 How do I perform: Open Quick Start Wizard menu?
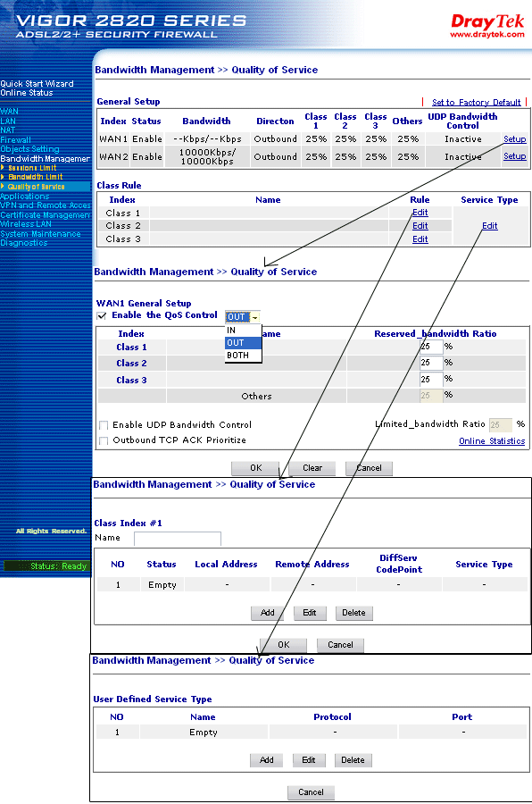tap(37, 84)
